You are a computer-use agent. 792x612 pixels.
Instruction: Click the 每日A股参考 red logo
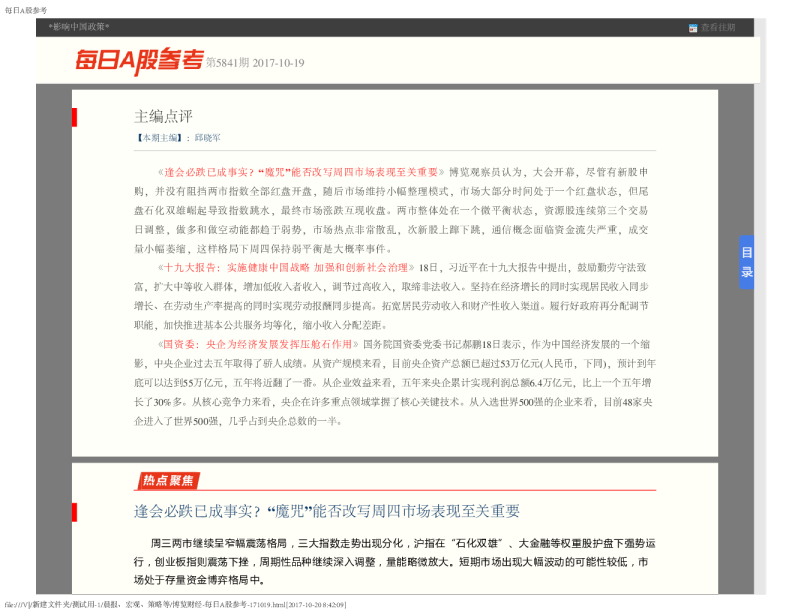(x=139, y=62)
